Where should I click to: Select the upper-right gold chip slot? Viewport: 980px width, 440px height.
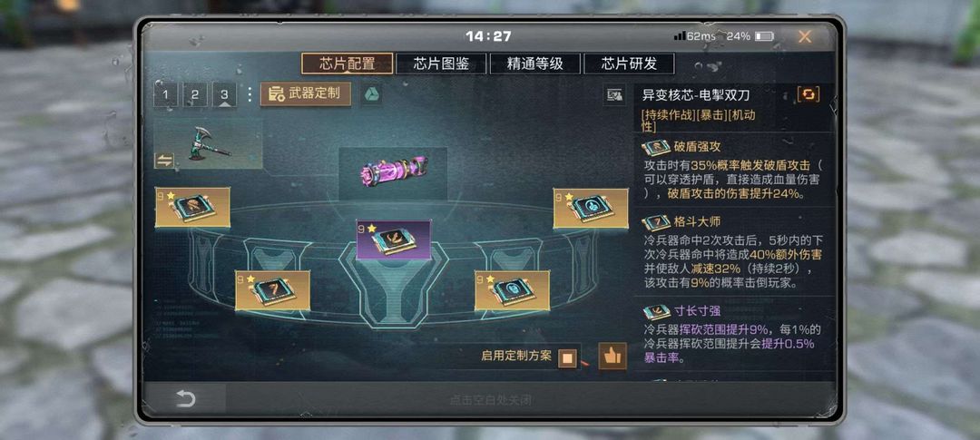point(591,208)
